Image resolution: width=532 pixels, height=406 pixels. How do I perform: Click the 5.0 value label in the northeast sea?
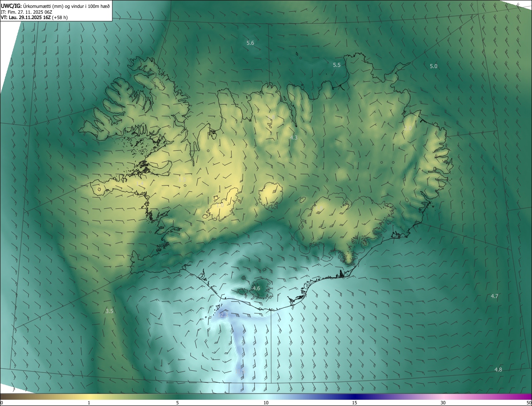click(433, 66)
